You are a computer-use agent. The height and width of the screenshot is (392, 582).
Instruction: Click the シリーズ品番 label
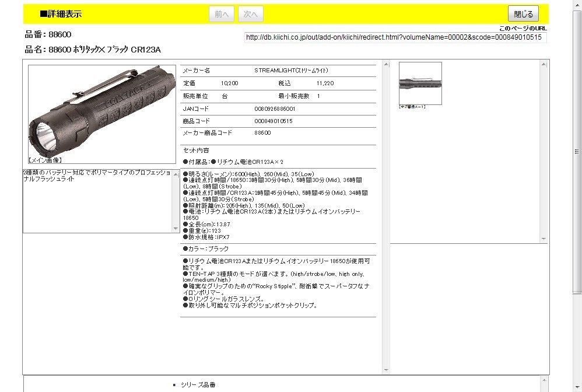198,385
